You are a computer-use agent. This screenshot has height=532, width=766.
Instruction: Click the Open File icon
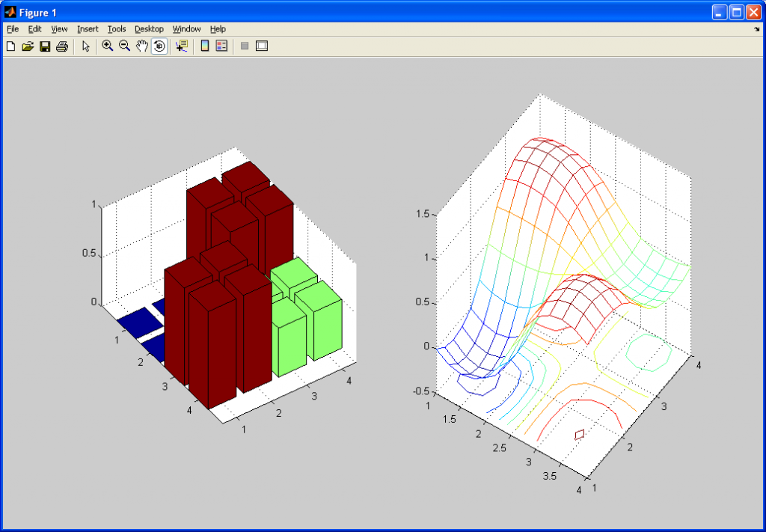tap(28, 46)
